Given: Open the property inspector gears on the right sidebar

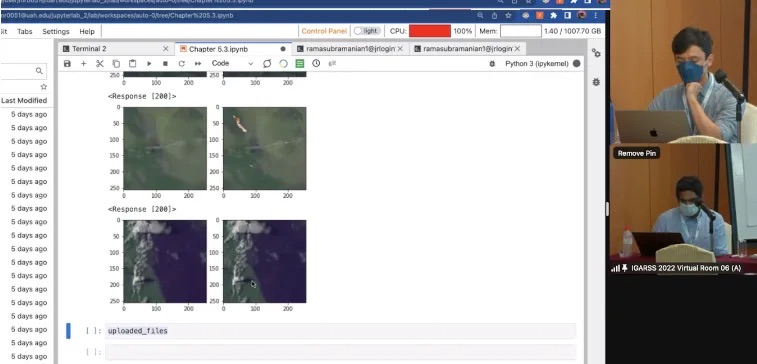Looking at the screenshot, I should [x=596, y=53].
